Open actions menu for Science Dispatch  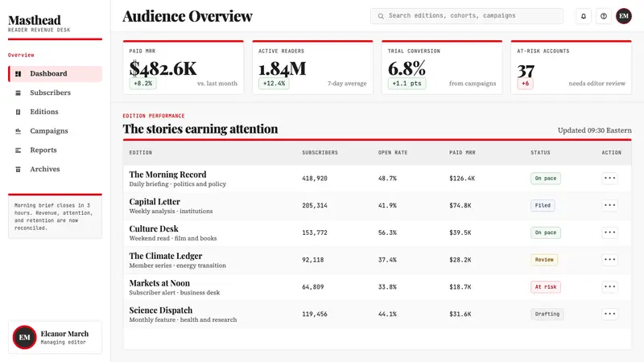pyautogui.click(x=609, y=314)
